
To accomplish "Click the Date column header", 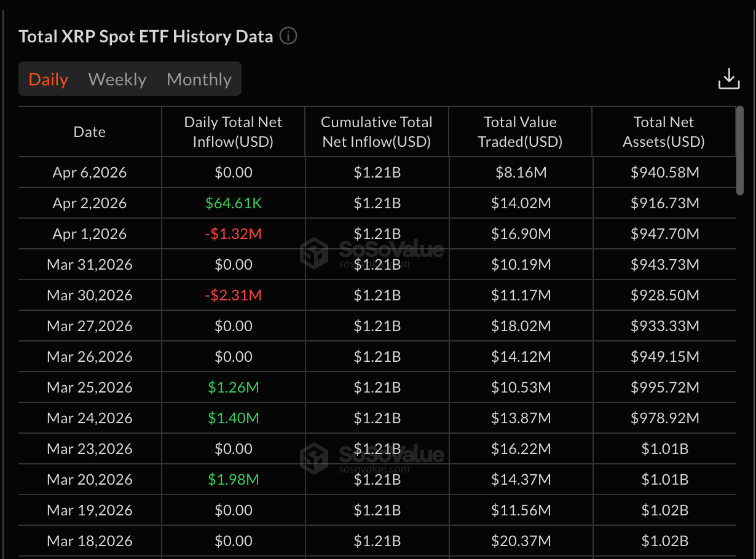I will [x=90, y=132].
